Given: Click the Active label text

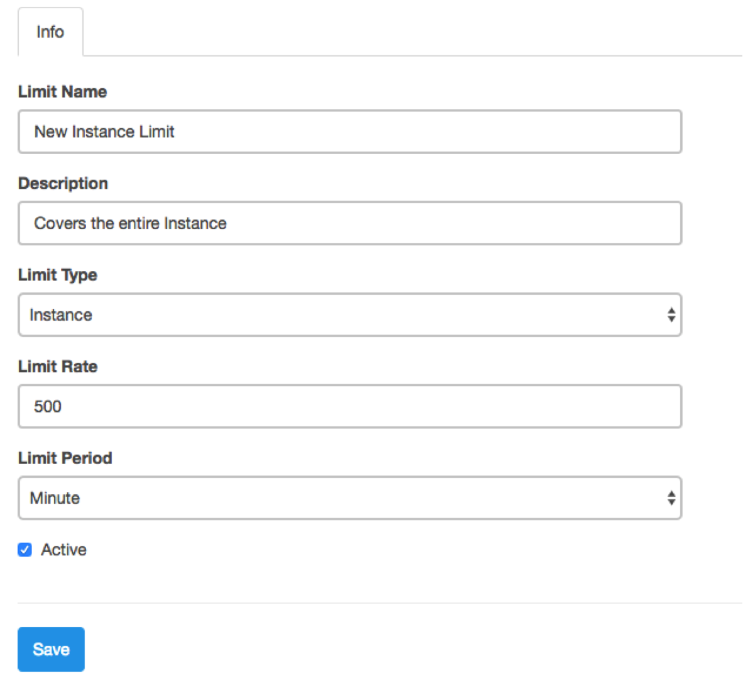Looking at the screenshot, I should click(x=63, y=549).
